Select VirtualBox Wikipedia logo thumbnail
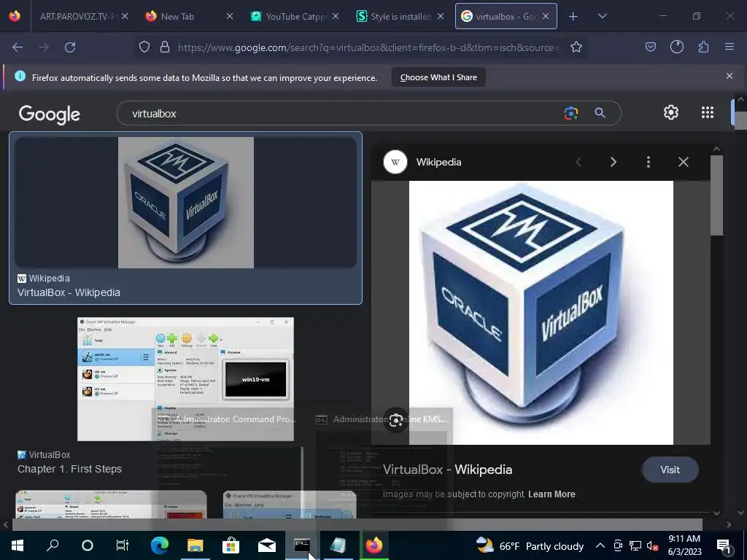Screen dimensions: 747x560 tap(186, 203)
